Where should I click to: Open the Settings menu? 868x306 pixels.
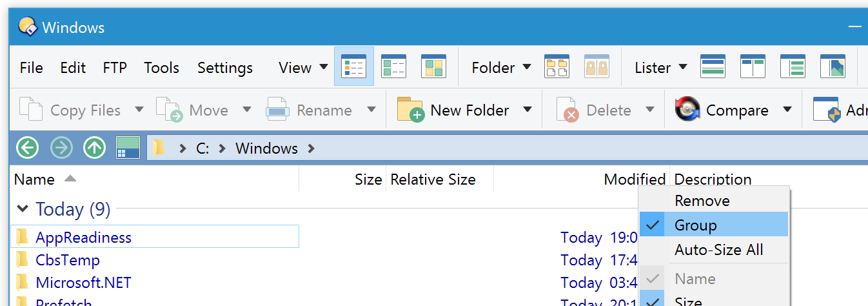(x=225, y=67)
